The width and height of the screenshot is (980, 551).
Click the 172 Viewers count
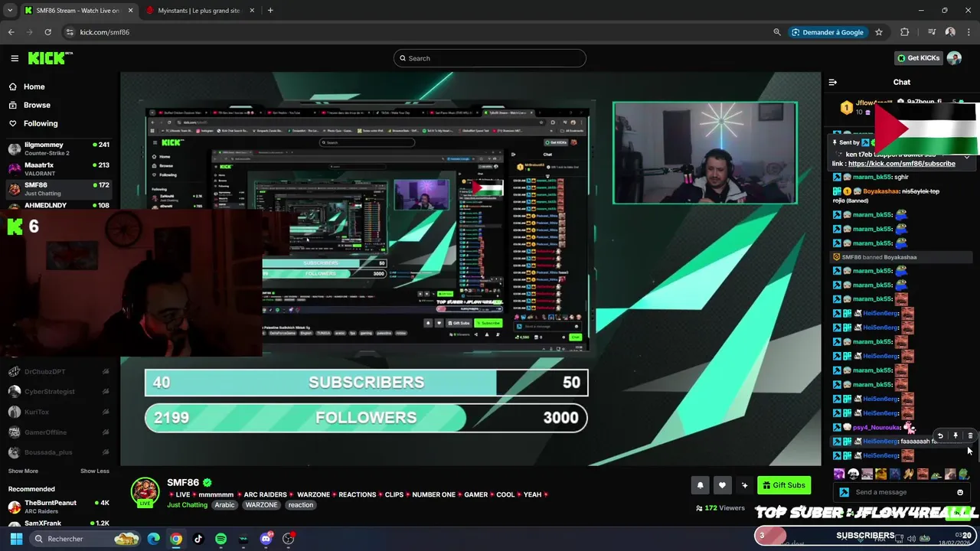coord(720,508)
